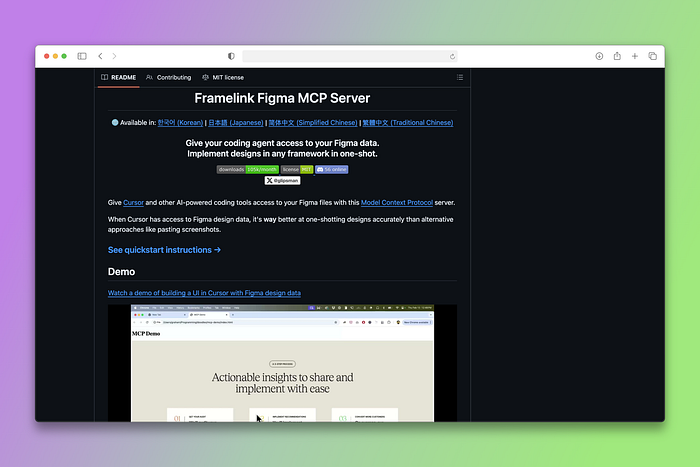Click the downloads per month badge
The height and width of the screenshot is (467, 700).
click(248, 170)
